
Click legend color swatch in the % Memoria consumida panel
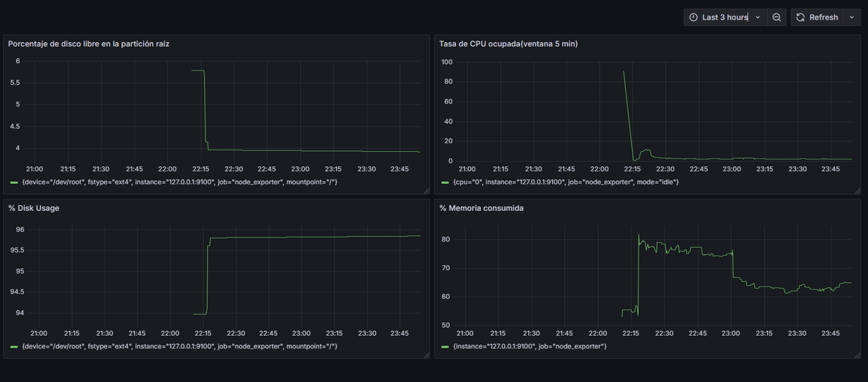(446, 346)
